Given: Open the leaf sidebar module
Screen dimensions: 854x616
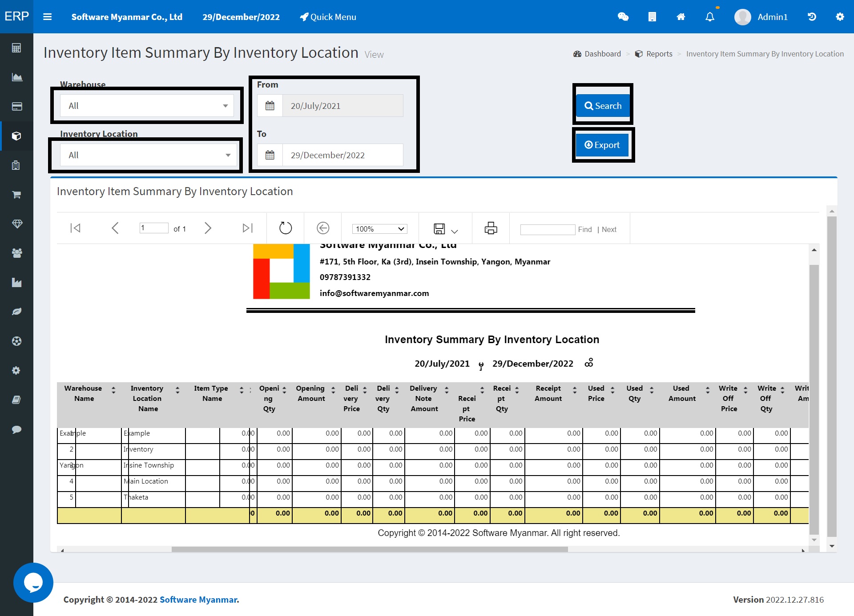Looking at the screenshot, I should [x=16, y=312].
